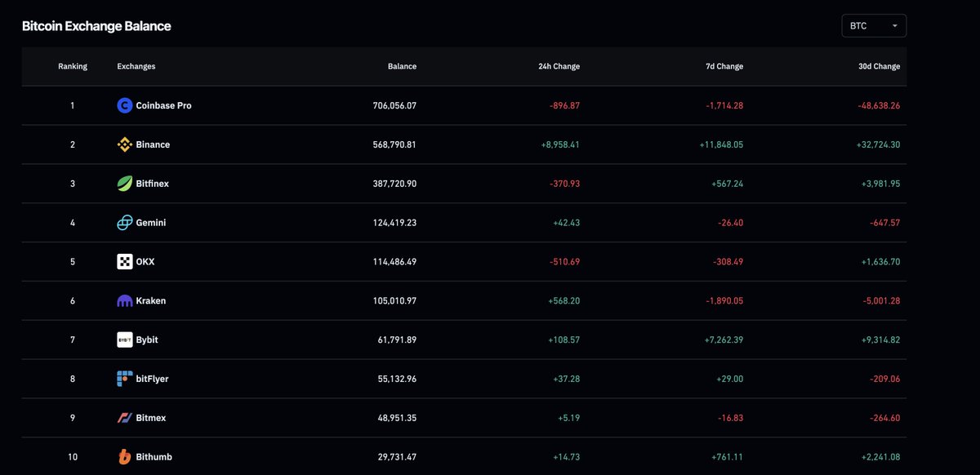The image size is (980, 475).
Task: Open the Kraken exchange name
Action: 151,301
